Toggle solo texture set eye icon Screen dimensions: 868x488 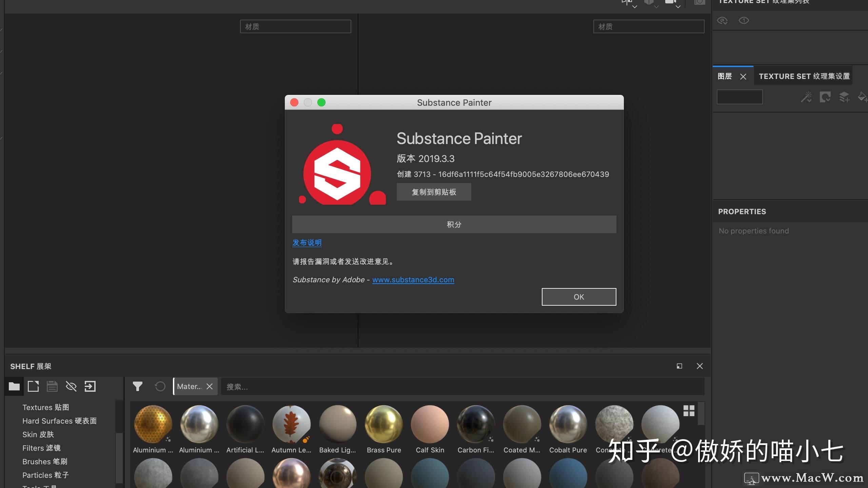[x=744, y=21]
